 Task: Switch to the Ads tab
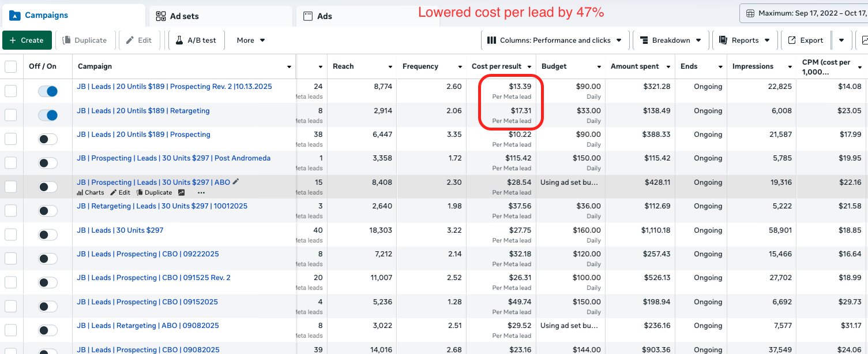click(x=325, y=16)
